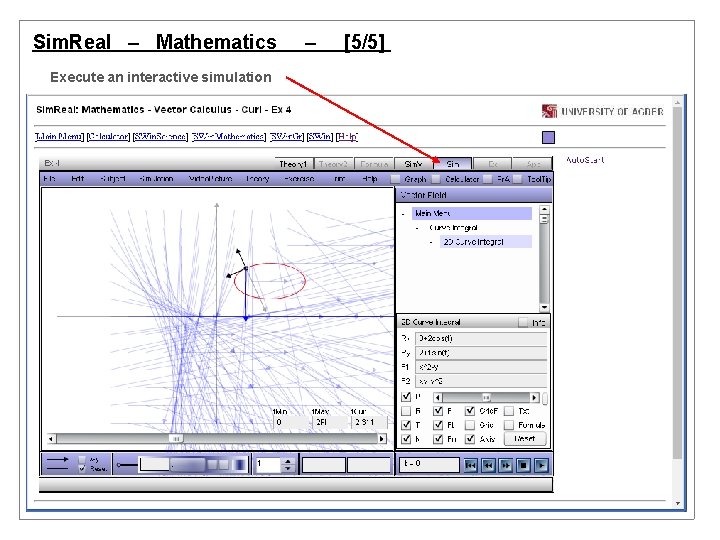Enable the Txt checkbox
The image size is (720, 540).
(x=509, y=411)
